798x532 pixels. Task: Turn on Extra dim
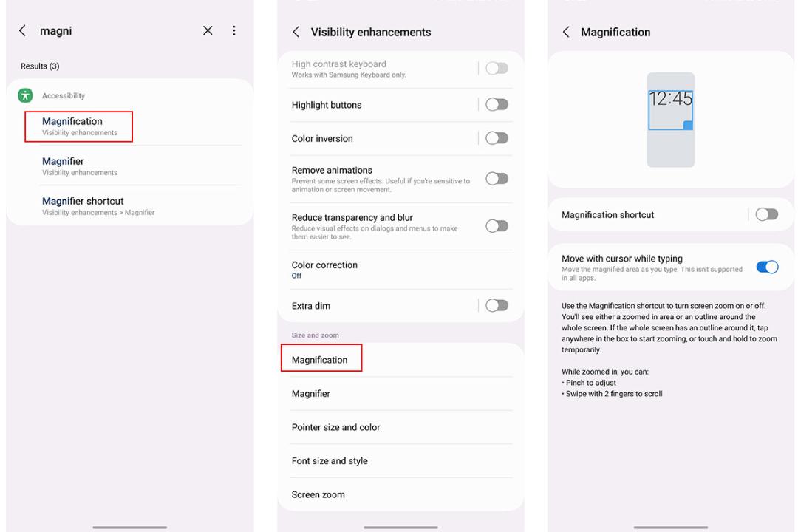(x=497, y=305)
